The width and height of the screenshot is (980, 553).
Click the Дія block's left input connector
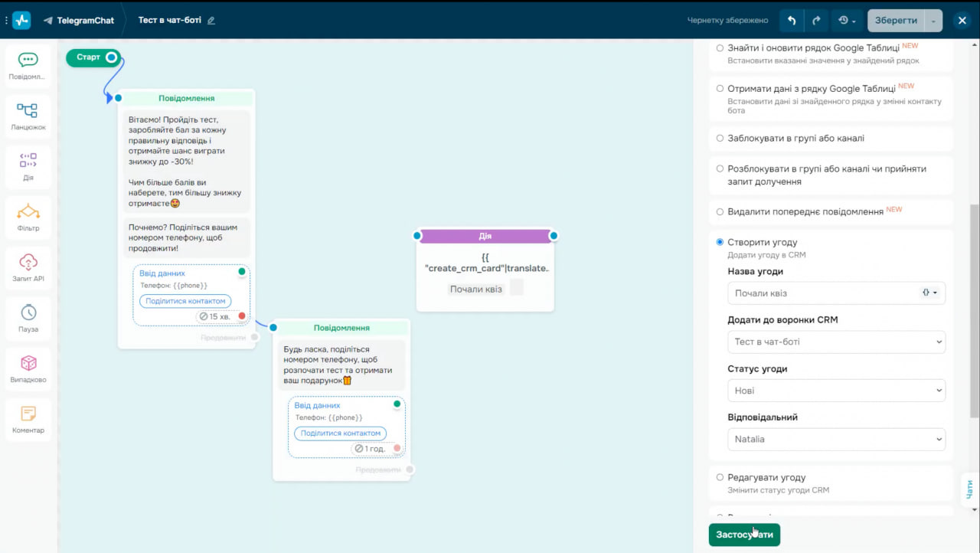tap(417, 235)
